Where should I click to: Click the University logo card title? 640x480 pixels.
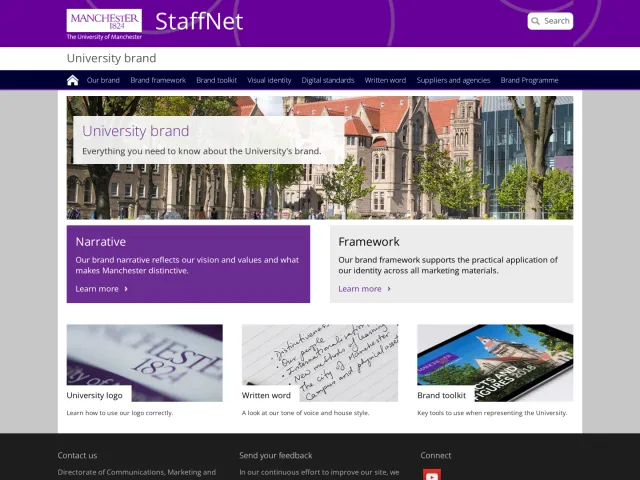tap(94, 396)
